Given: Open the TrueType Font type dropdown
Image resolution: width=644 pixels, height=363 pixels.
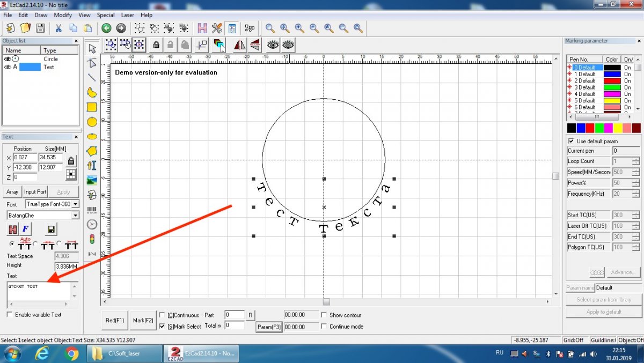Looking at the screenshot, I should [75, 204].
